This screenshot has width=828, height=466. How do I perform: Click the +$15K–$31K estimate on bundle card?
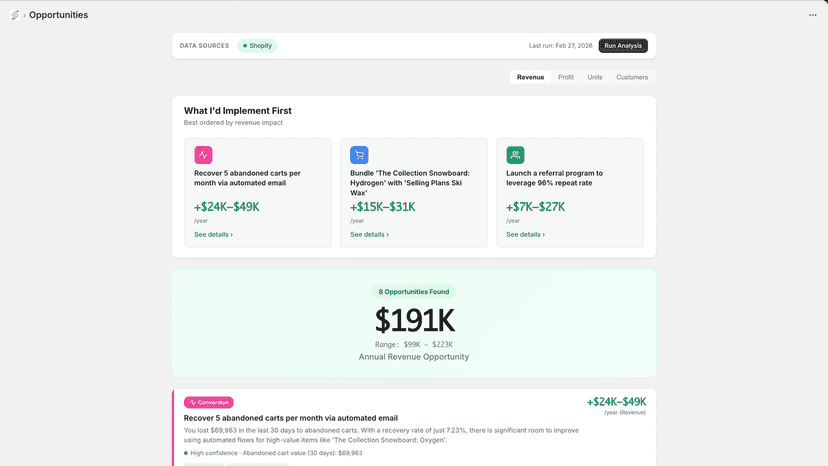[383, 207]
